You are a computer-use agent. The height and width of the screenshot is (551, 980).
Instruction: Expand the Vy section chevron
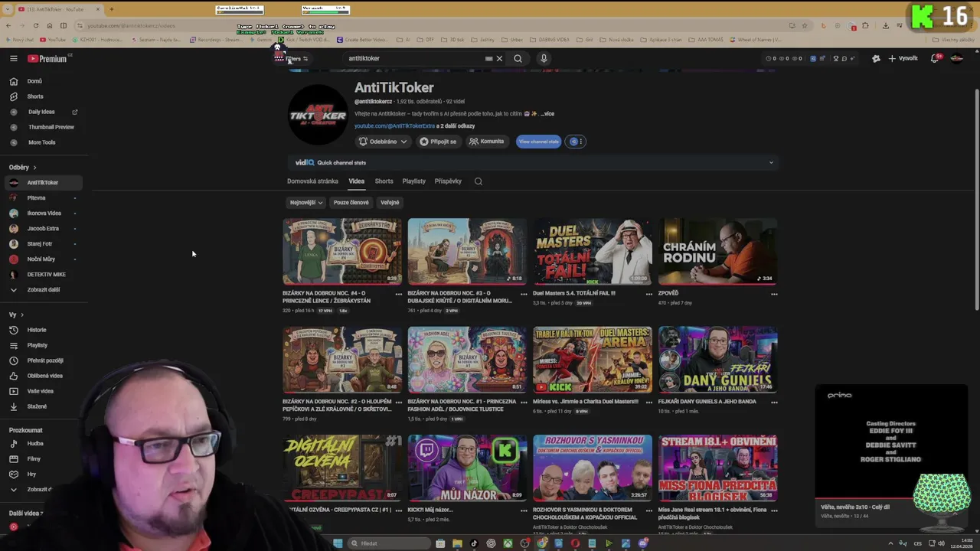(22, 315)
